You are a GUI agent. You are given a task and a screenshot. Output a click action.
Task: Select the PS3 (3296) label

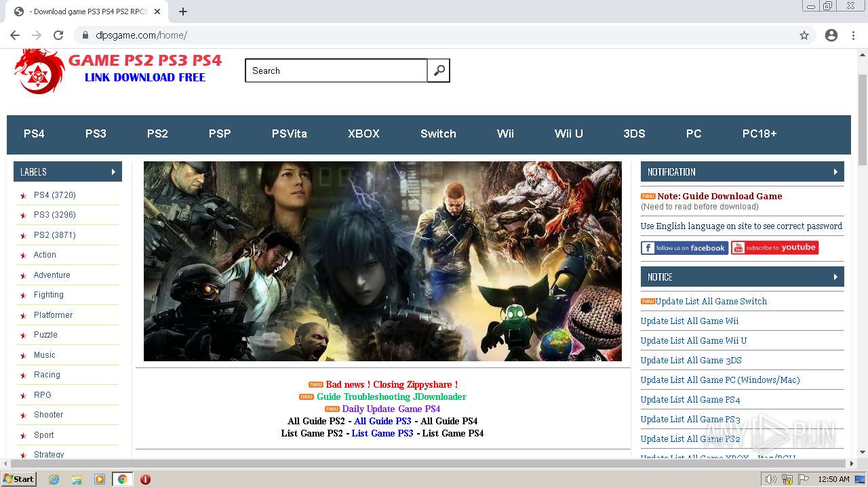click(55, 215)
